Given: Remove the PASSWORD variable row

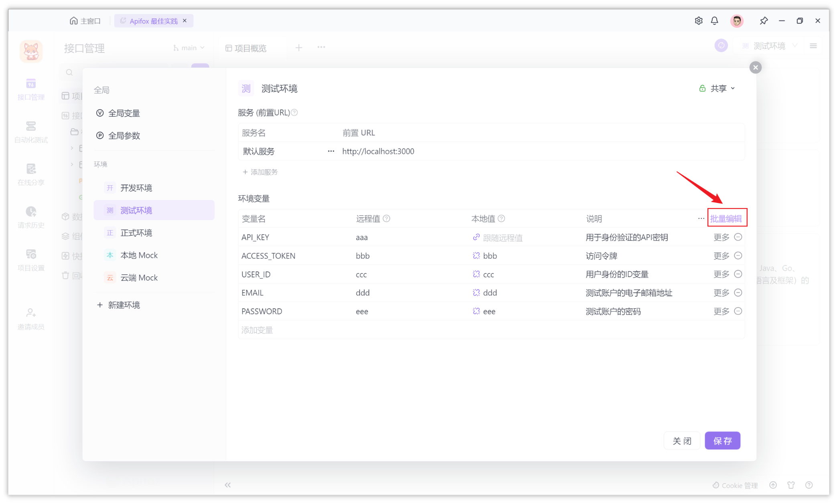Looking at the screenshot, I should point(738,311).
